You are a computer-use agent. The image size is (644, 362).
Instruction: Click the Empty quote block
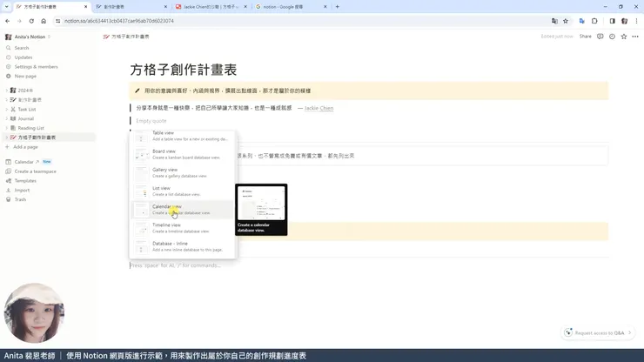151,121
